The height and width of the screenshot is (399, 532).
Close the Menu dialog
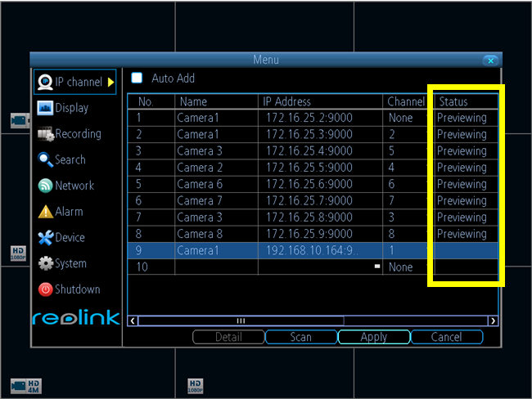(x=490, y=61)
